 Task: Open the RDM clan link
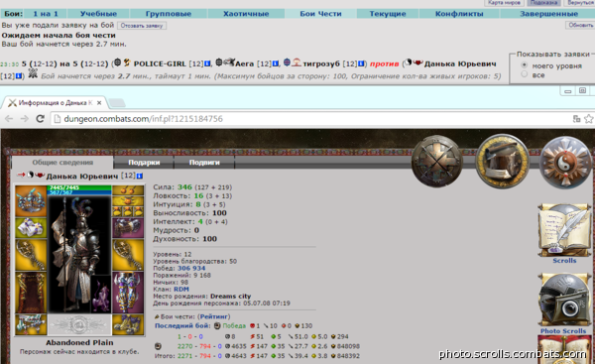tap(181, 290)
